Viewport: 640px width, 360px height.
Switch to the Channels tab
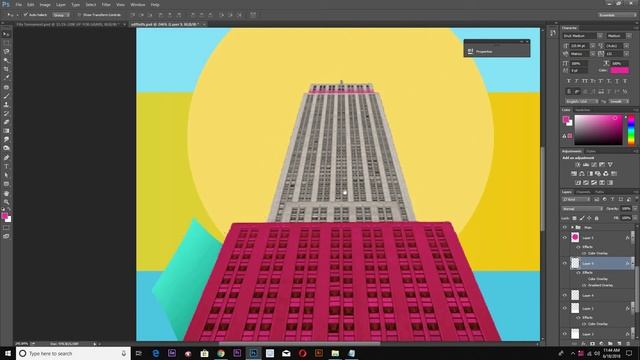pos(583,192)
